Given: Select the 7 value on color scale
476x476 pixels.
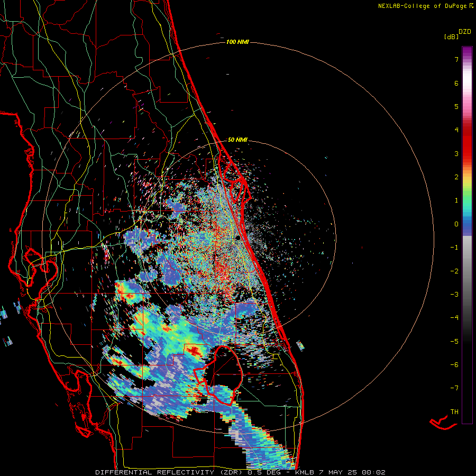Looking at the screenshot, I should 456,59.
